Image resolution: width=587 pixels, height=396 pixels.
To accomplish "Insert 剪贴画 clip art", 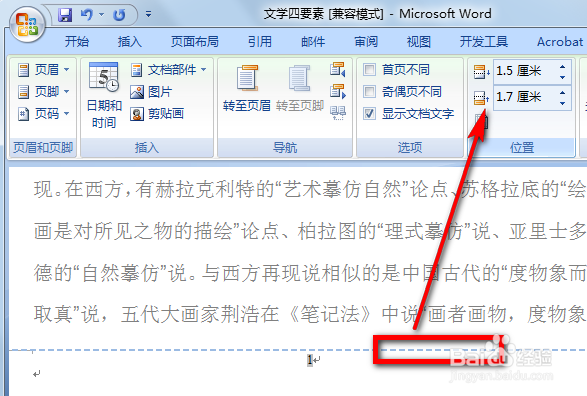I will (157, 113).
